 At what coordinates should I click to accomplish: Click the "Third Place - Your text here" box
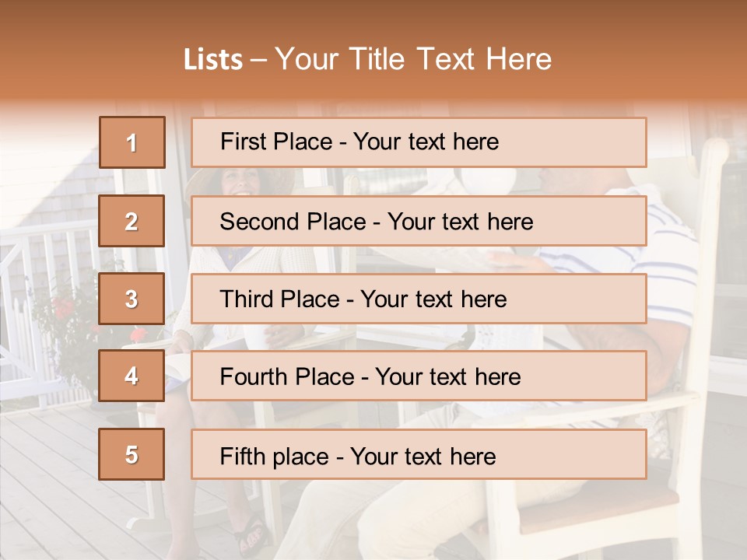419,299
